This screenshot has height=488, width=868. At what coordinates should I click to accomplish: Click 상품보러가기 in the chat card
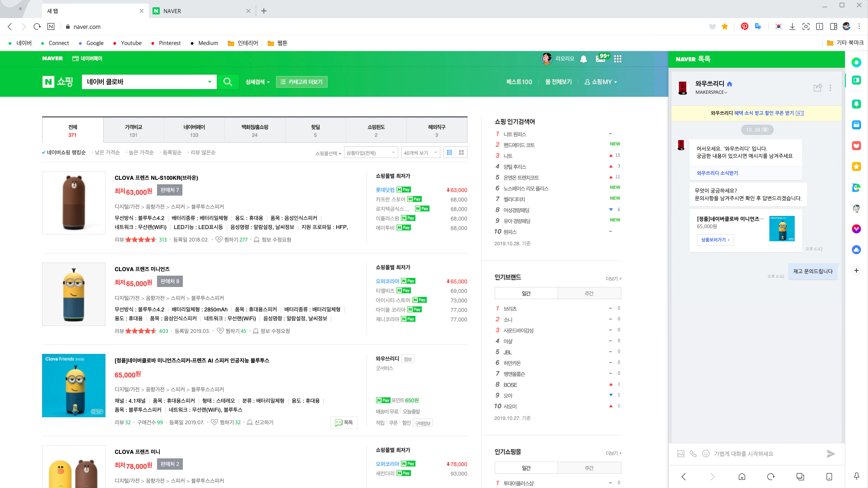[715, 240]
